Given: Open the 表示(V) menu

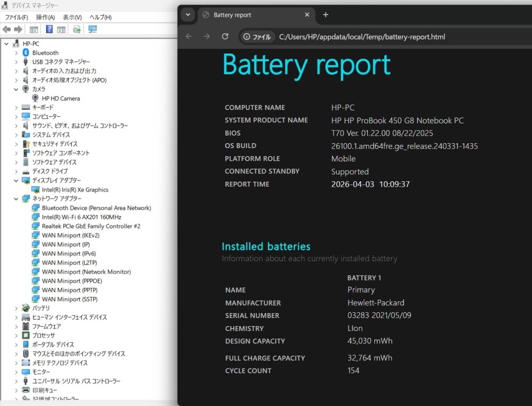Looking at the screenshot, I should [72, 17].
